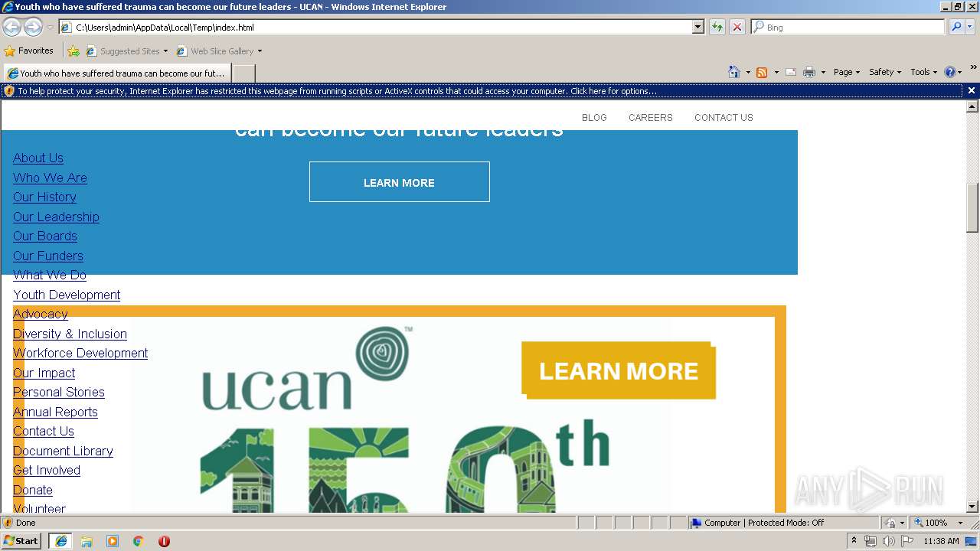980x551 pixels.
Task: Open CONTACT US in site navigation
Action: pos(724,118)
